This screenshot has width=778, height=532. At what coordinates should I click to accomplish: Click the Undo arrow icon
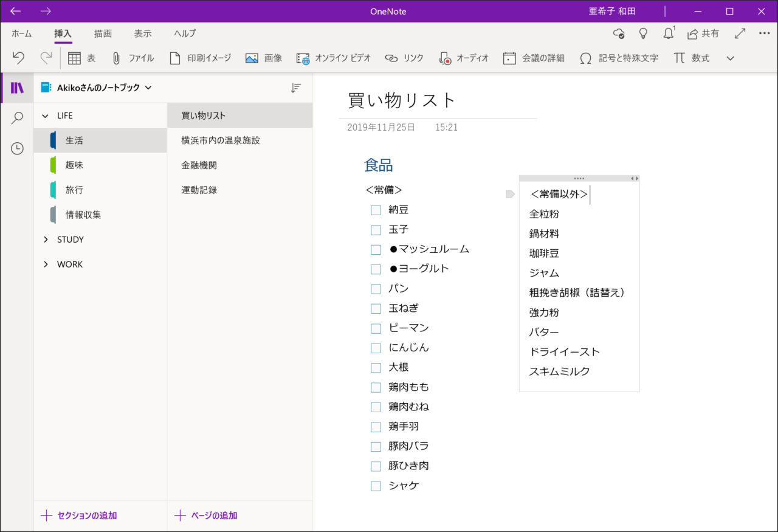19,58
